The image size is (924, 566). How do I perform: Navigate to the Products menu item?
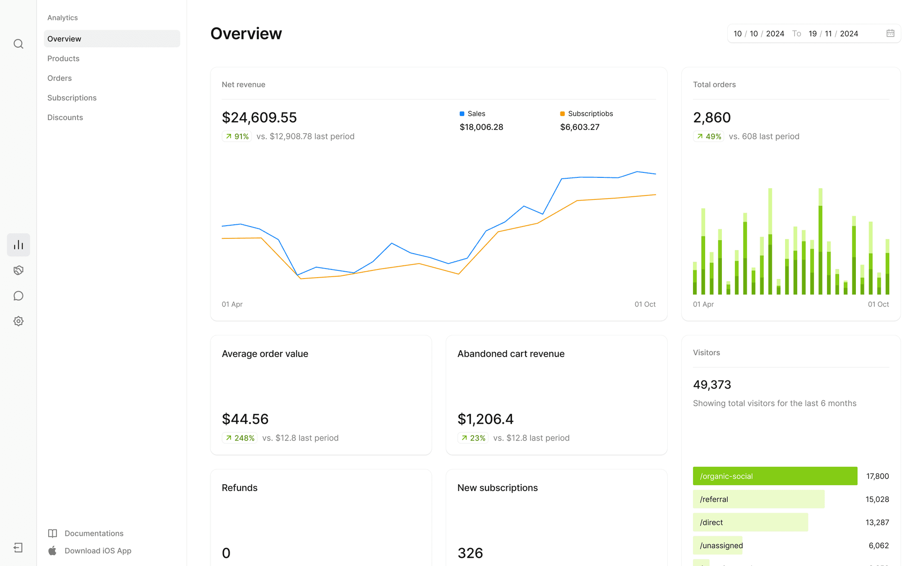[x=63, y=59]
